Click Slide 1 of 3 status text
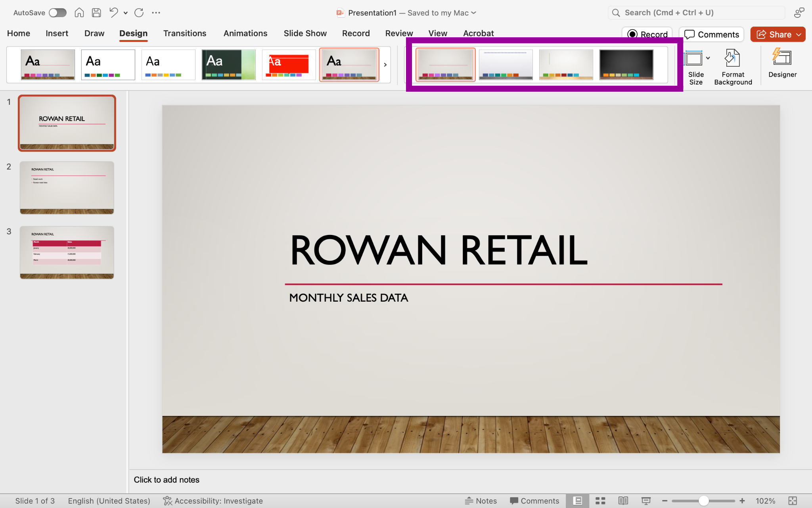 [x=35, y=501]
